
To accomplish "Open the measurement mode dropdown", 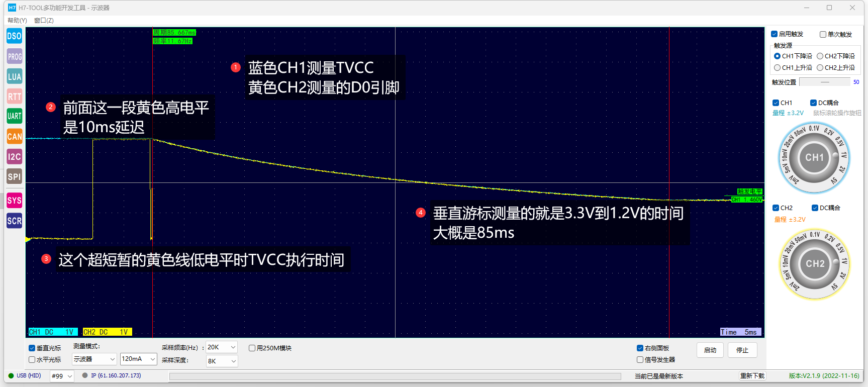I will [94, 359].
